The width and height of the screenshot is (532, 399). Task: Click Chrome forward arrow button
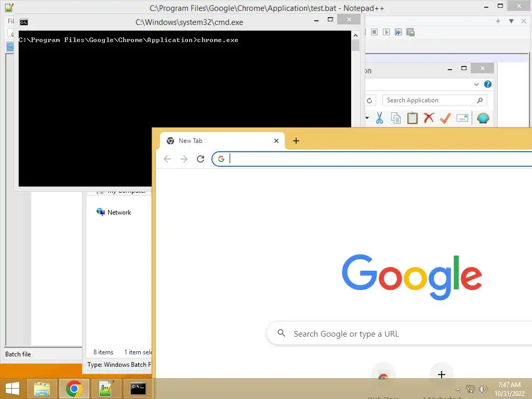184,159
